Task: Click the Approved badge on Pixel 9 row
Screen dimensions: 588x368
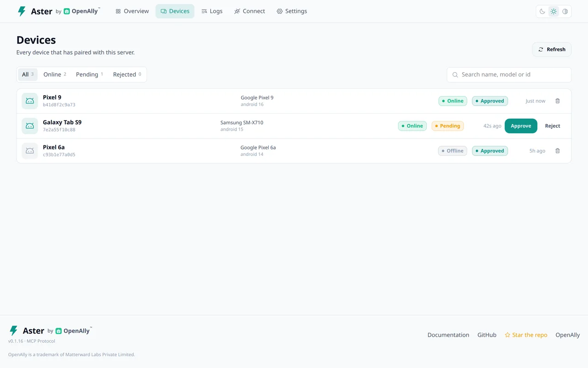Action: pyautogui.click(x=490, y=101)
